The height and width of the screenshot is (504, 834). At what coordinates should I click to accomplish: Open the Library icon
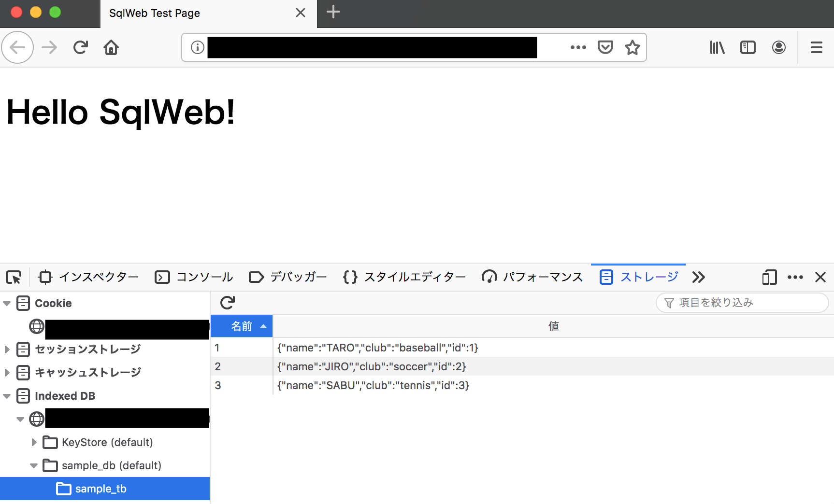click(x=717, y=47)
